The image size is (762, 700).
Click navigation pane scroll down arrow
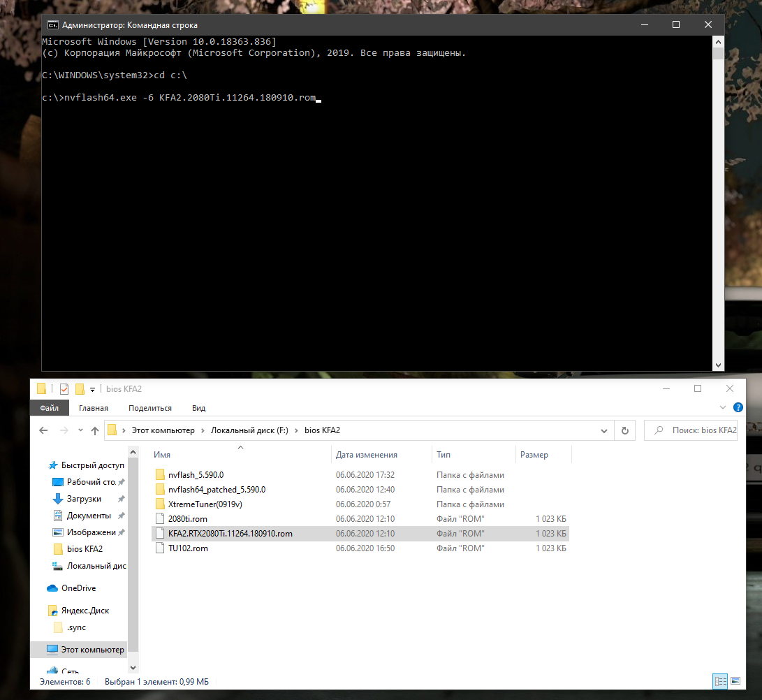pyautogui.click(x=133, y=668)
